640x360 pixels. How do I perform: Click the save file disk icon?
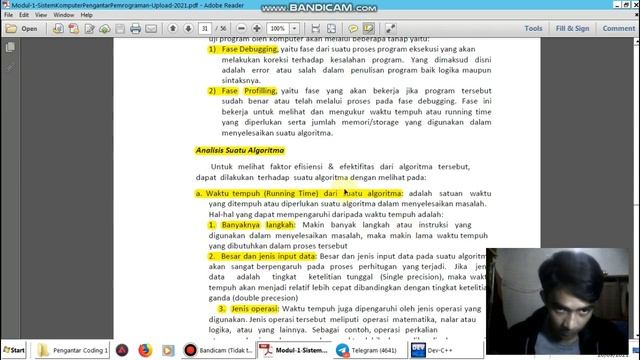pos(120,29)
